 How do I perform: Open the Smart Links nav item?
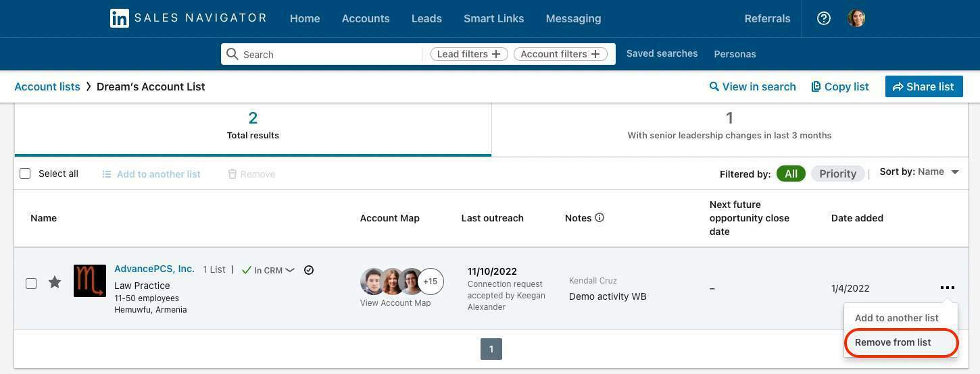(x=493, y=18)
